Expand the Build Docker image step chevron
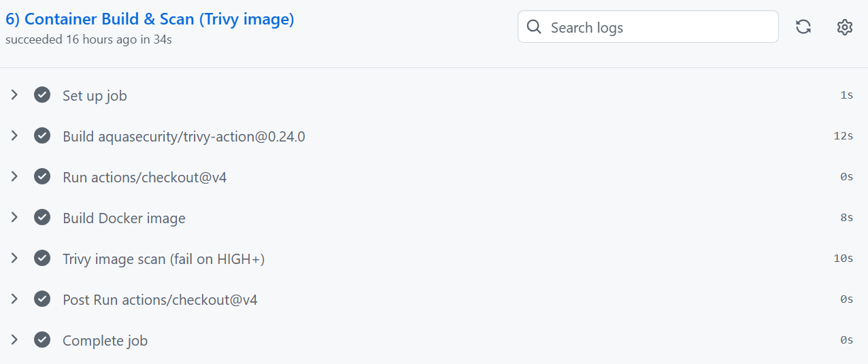This screenshot has width=868, height=364. point(14,218)
